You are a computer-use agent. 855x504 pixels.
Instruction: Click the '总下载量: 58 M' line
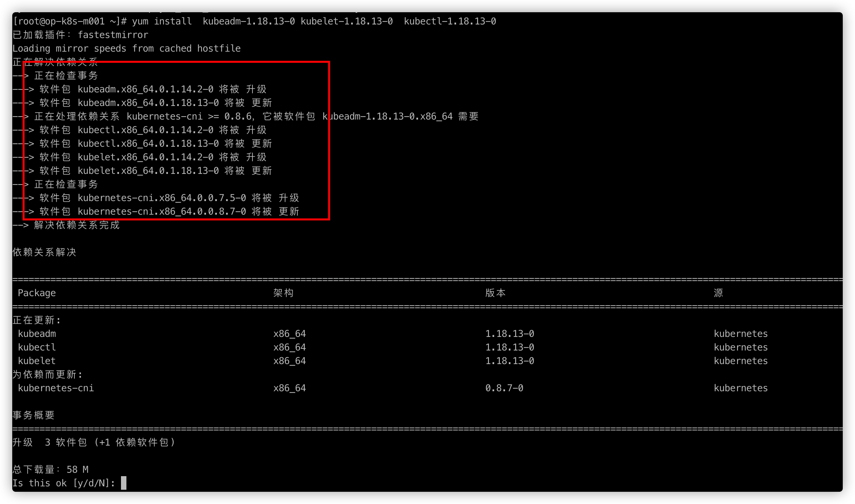pos(50,470)
